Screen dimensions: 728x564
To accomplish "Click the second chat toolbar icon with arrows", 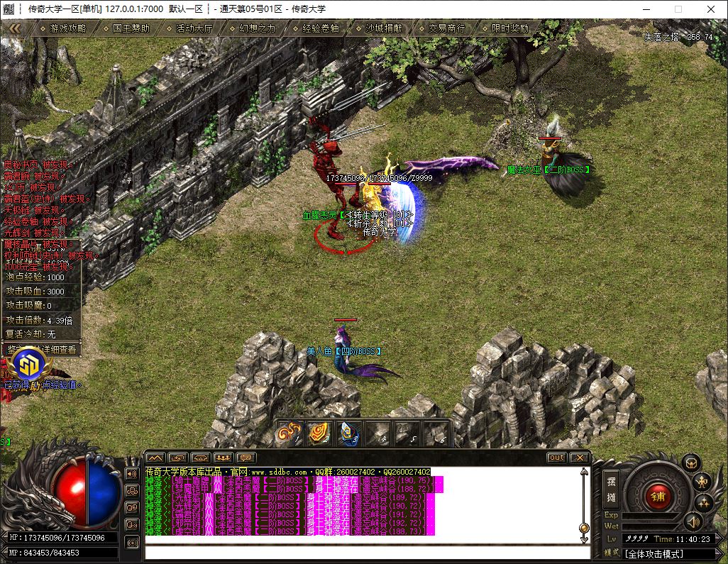I will [x=178, y=458].
